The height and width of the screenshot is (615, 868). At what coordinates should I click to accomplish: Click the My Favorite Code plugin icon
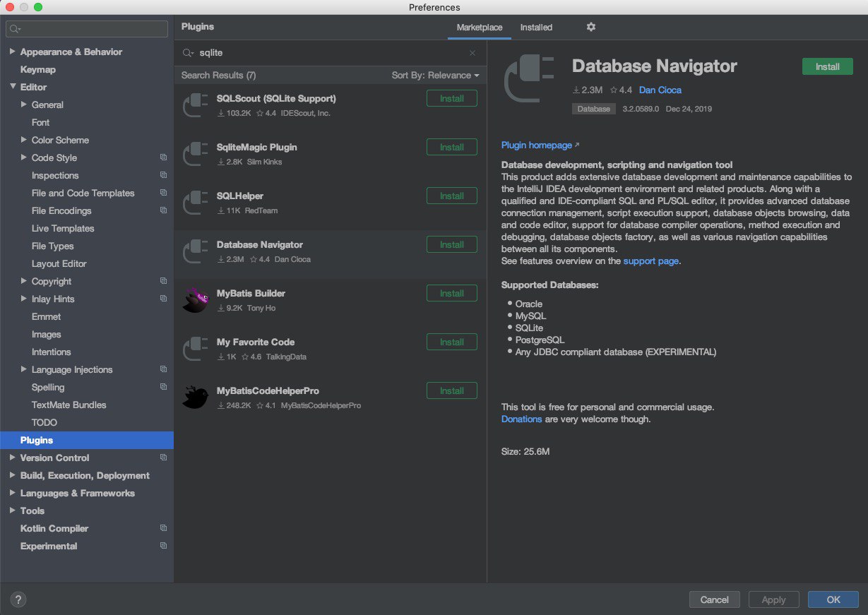click(195, 348)
